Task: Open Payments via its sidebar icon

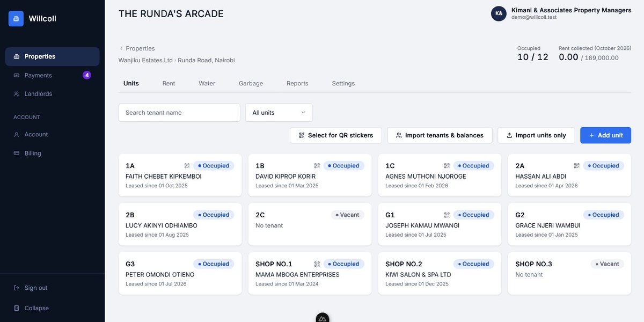Action: [16, 75]
